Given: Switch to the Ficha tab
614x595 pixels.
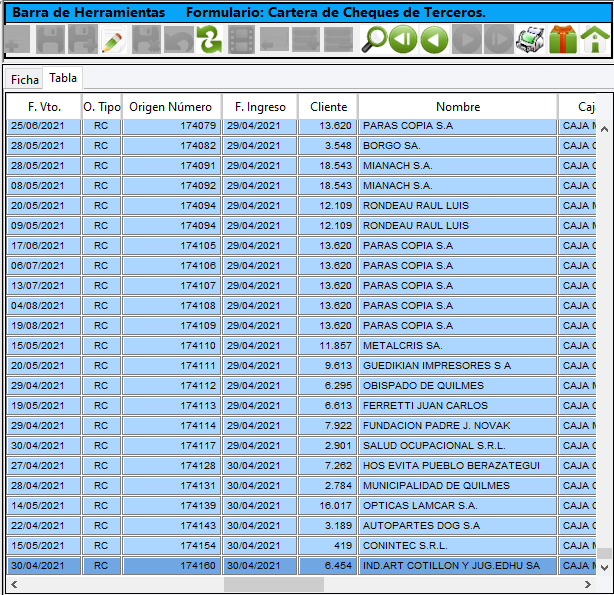Looking at the screenshot, I should pos(25,80).
